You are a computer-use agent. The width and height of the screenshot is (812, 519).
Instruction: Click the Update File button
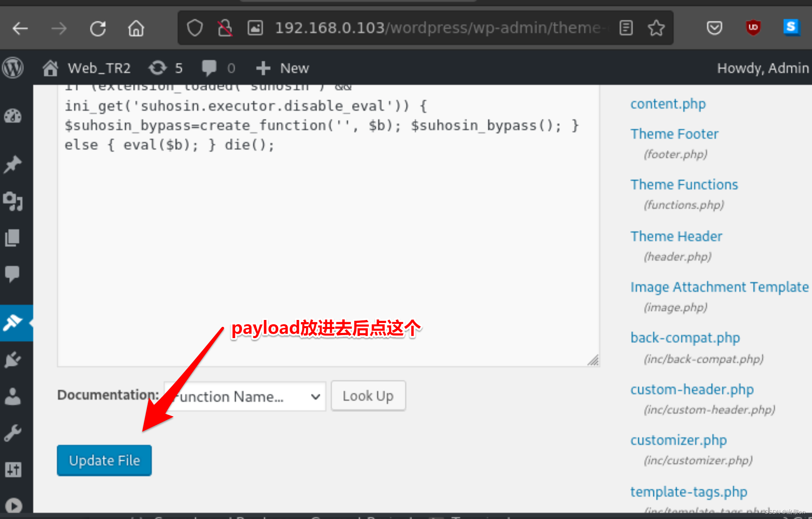tap(104, 460)
